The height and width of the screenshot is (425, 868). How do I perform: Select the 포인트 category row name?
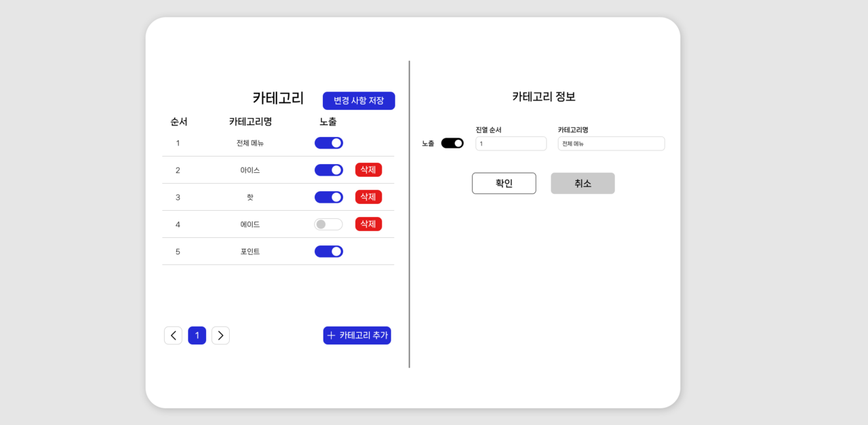coord(250,251)
